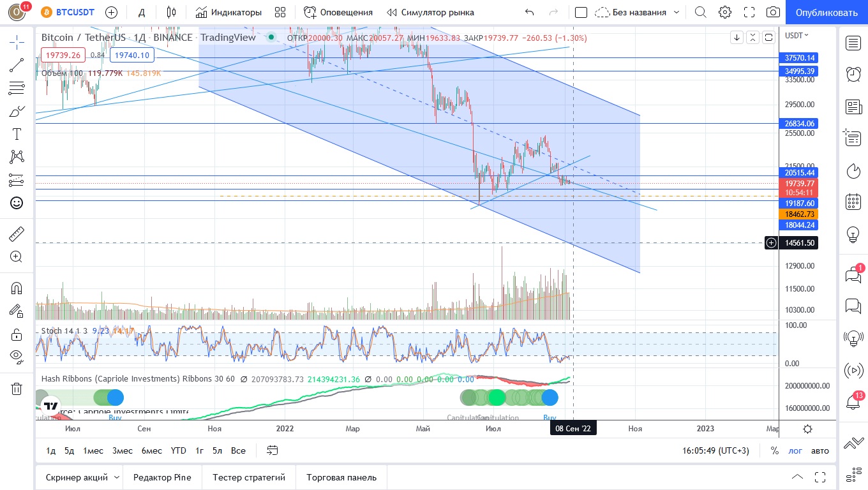Toggle logarithmic scale (лог)
The image size is (868, 490).
(795, 450)
